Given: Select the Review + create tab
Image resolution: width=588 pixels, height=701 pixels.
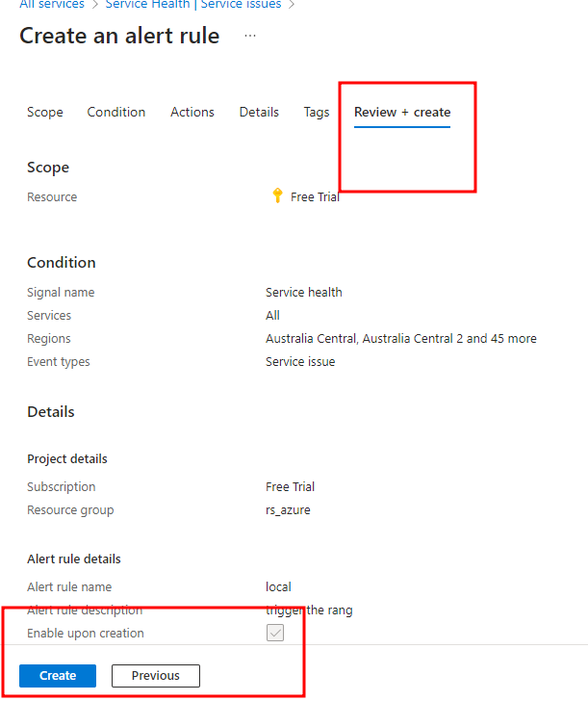Looking at the screenshot, I should click(402, 112).
